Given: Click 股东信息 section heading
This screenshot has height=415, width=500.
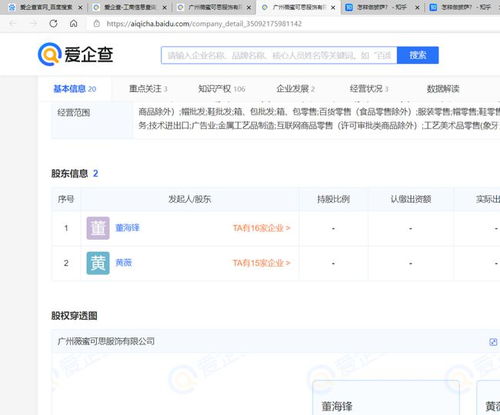Looking at the screenshot, I should (69, 173).
